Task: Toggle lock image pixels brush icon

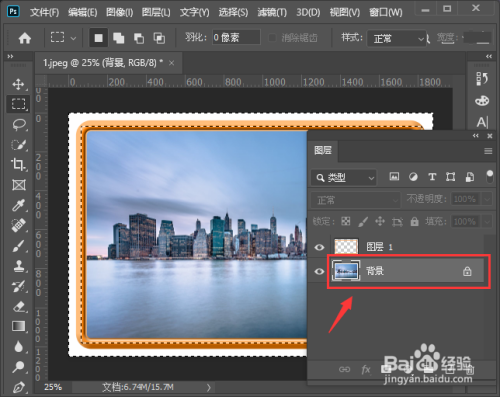Action: tap(363, 221)
